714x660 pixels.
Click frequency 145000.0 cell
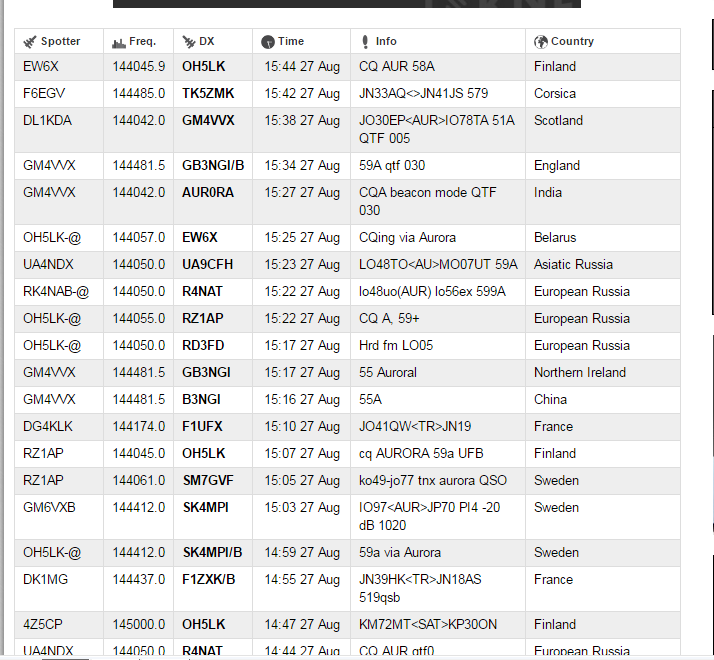point(139,625)
